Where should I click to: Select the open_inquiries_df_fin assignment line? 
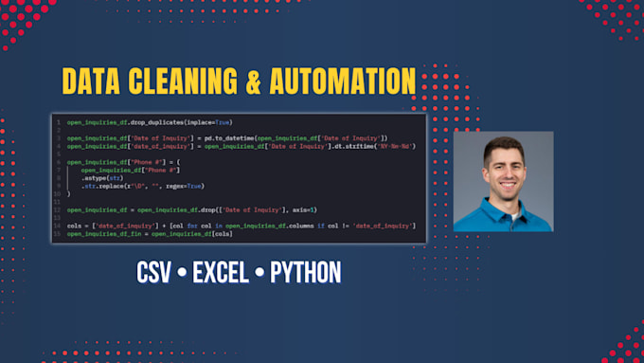point(150,234)
